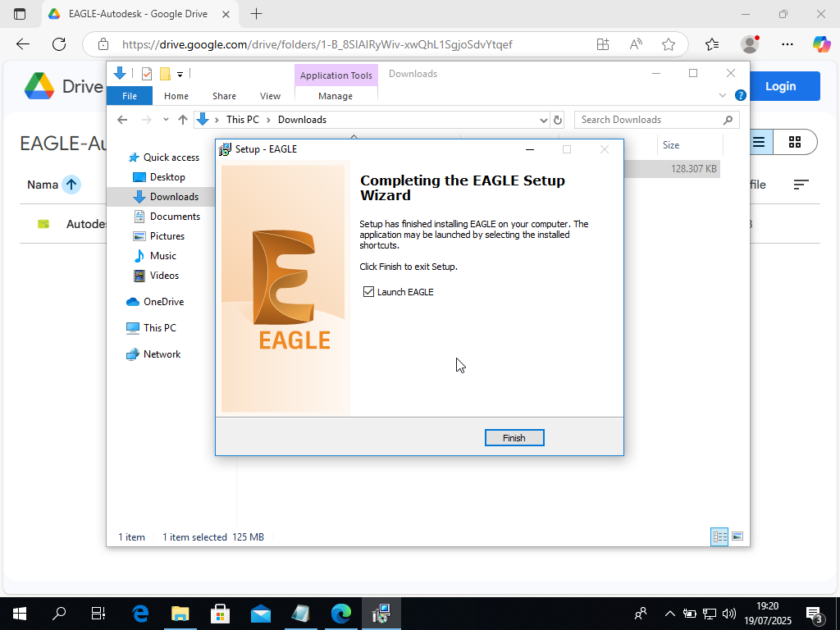The image size is (840, 630).
Task: Expand the address bar history dropdown
Action: tap(543, 119)
